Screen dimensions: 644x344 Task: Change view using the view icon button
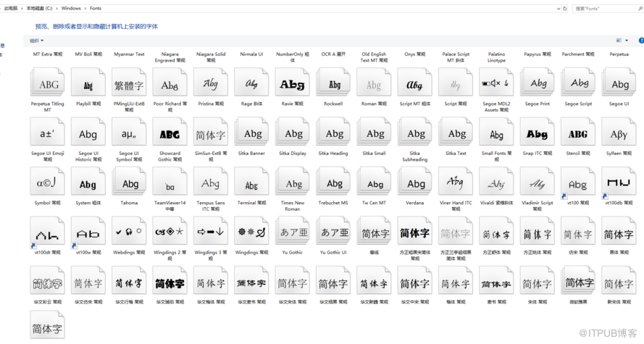619,41
